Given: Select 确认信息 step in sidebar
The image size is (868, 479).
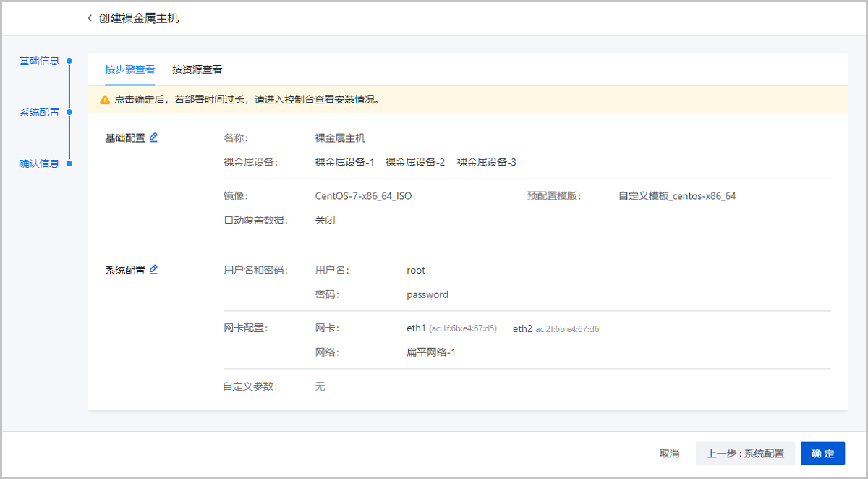Looking at the screenshot, I should coord(39,164).
